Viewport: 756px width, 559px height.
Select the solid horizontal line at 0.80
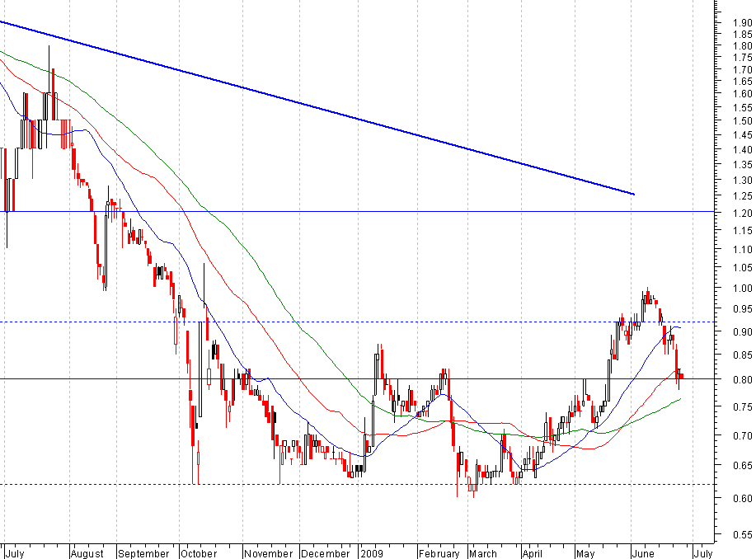[357, 378]
